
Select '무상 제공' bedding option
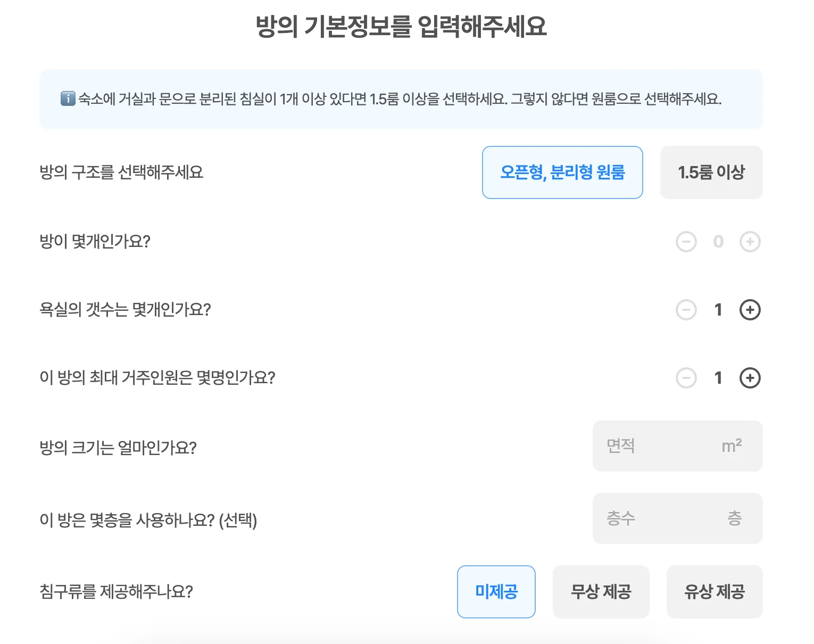[x=601, y=591]
